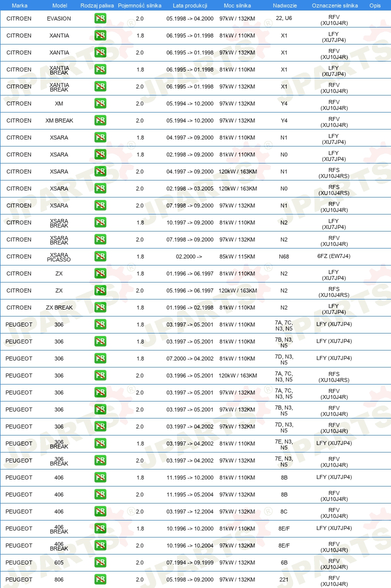Select the petrol icon for Peugeot 306 Break 2.0

tap(100, 460)
